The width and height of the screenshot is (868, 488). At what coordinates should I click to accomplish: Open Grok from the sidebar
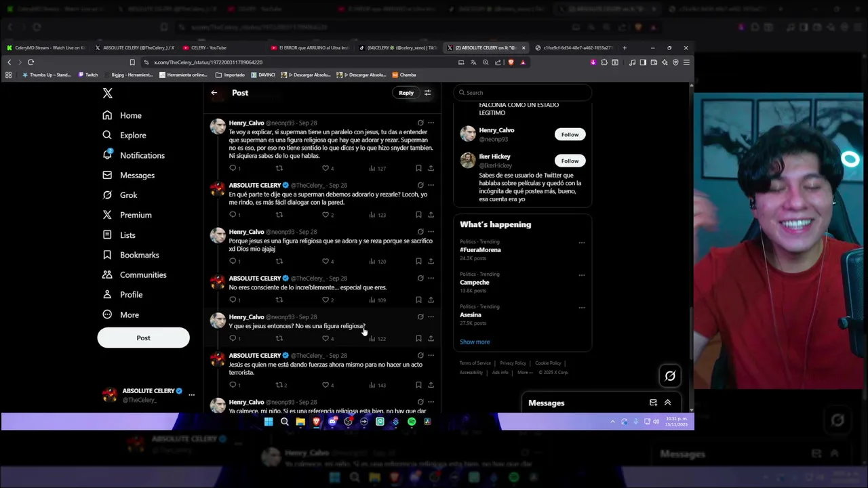tap(120, 195)
